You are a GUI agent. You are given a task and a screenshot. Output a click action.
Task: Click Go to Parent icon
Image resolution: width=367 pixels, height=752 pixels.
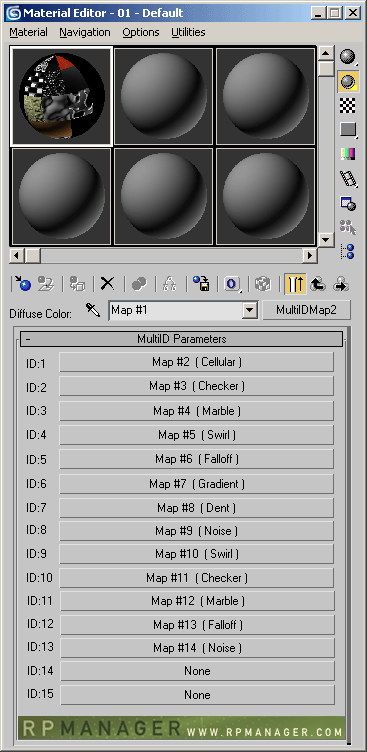(x=318, y=284)
